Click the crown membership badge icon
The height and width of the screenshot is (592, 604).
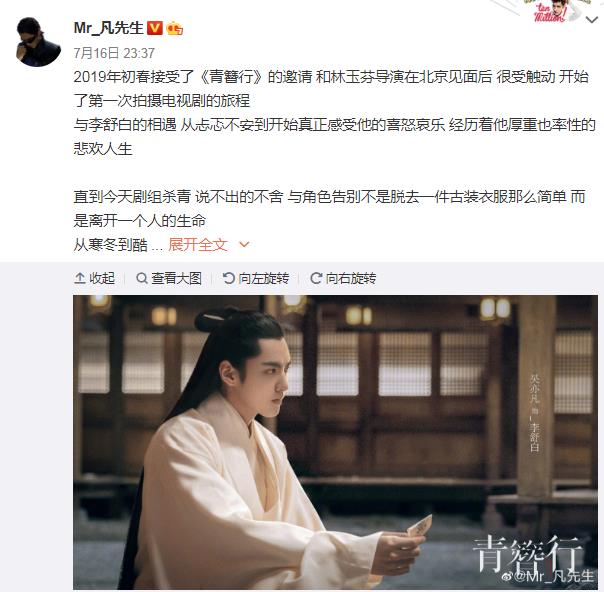click(174, 28)
